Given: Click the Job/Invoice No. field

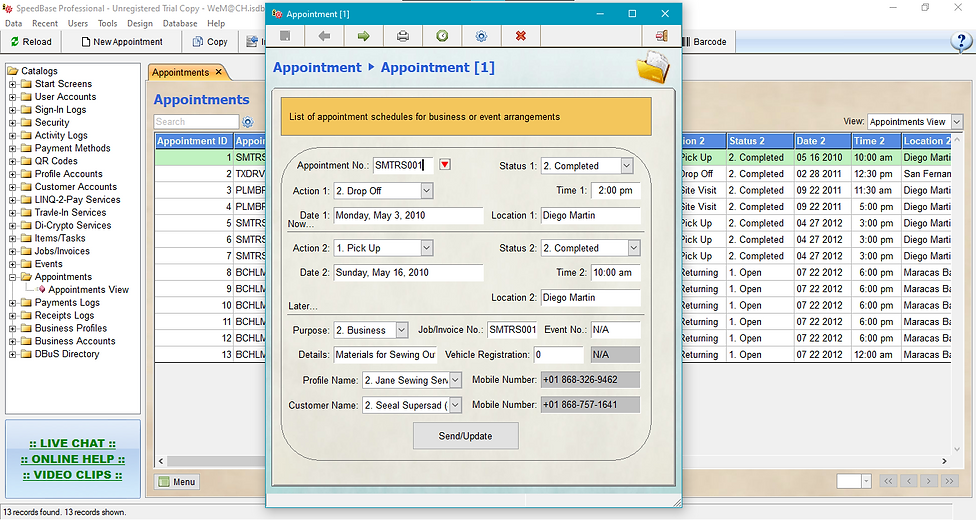Looking at the screenshot, I should tap(512, 330).
